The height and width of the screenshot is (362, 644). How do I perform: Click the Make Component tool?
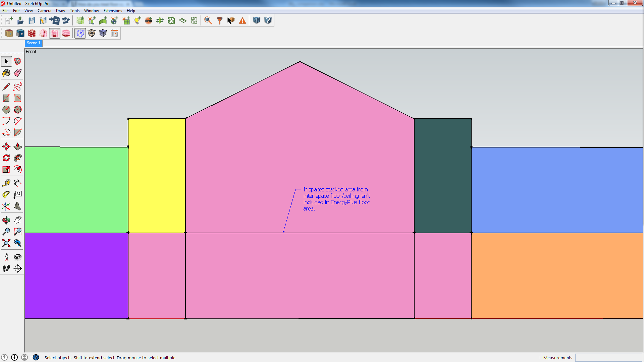pos(18,62)
